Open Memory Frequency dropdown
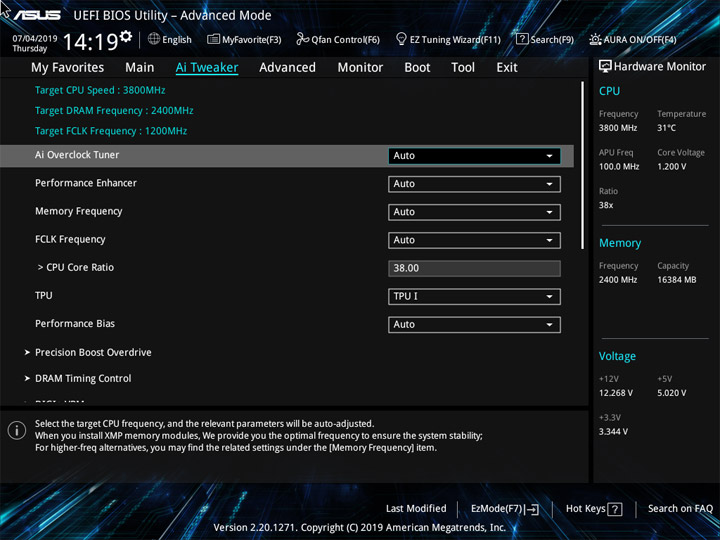This screenshot has height=540, width=720. 474,212
